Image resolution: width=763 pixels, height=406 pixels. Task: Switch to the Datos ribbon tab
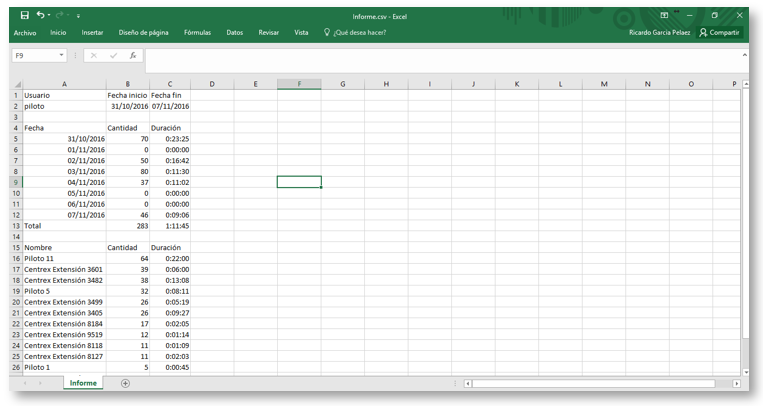[x=235, y=33]
